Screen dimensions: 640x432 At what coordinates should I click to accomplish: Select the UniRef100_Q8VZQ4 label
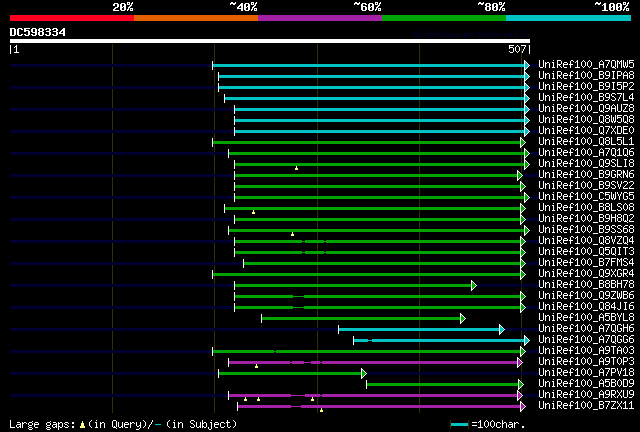point(586,240)
